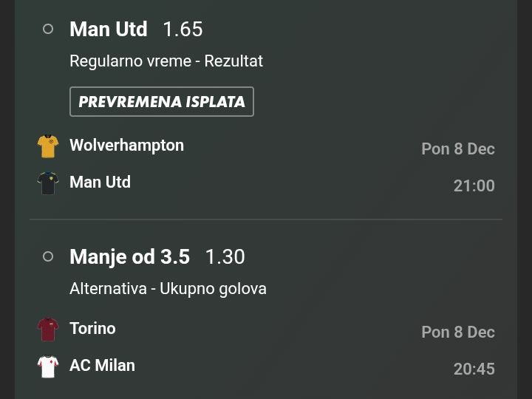Open the AC Milan team name
The height and width of the screenshot is (399, 532).
point(102,366)
